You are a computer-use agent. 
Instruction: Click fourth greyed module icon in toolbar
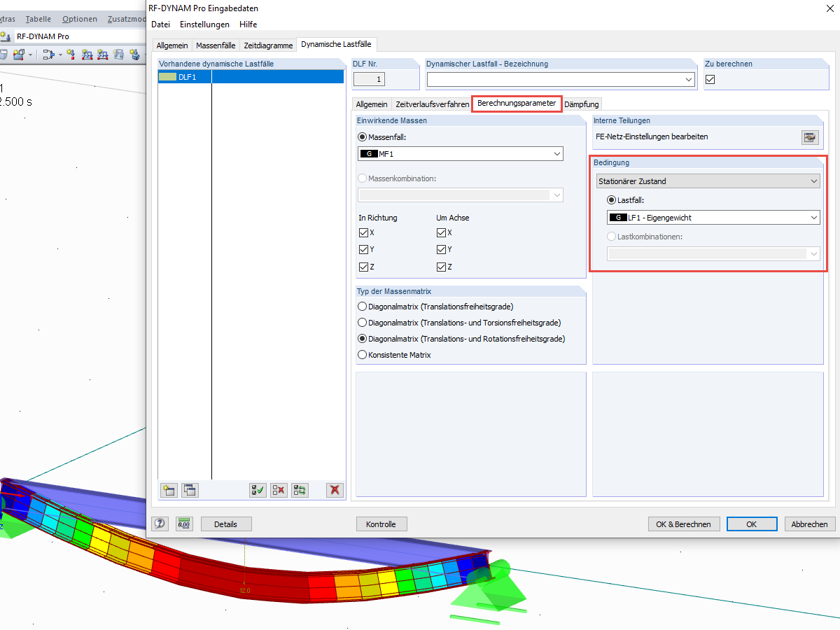[118, 54]
